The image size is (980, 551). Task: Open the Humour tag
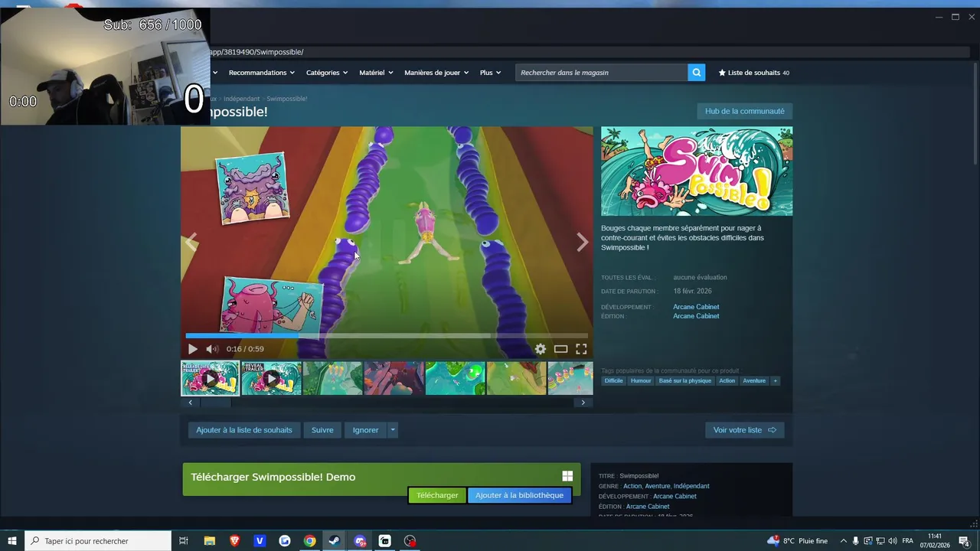(x=641, y=380)
